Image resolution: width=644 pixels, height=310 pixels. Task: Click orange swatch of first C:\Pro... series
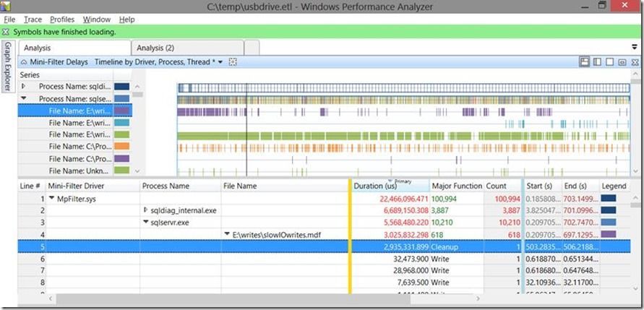[122, 146]
